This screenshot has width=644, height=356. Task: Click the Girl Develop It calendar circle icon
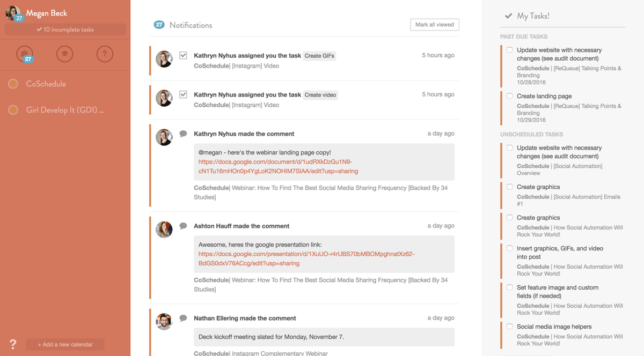(13, 110)
